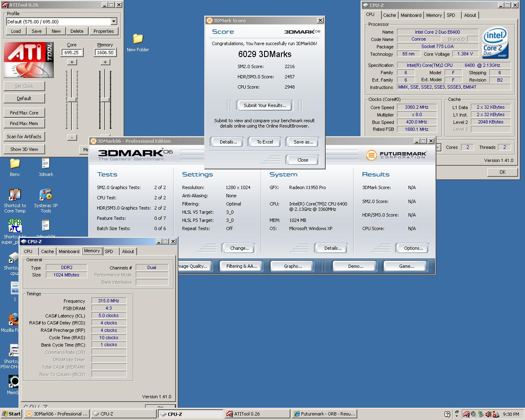Export score To Excel
The image size is (525, 420).
click(265, 142)
